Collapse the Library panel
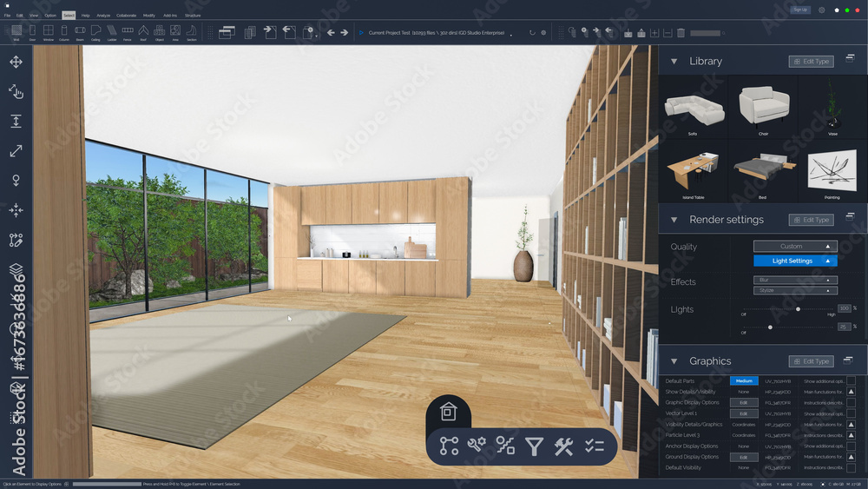 coord(674,62)
